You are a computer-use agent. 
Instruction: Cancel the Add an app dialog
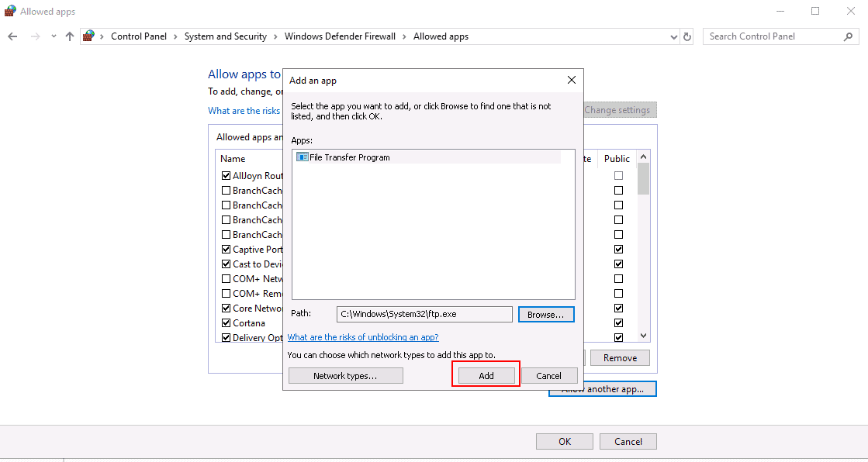point(548,376)
